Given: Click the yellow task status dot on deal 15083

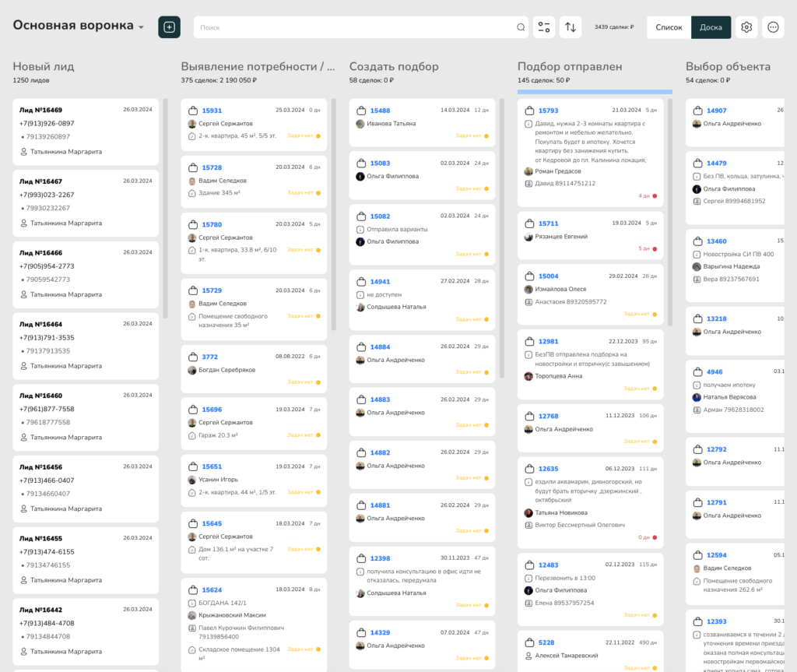Looking at the screenshot, I should (486, 188).
